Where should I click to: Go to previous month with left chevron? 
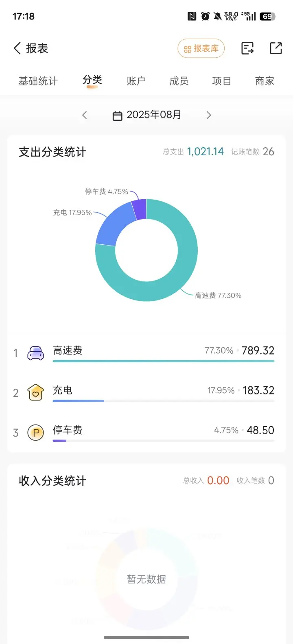(x=85, y=115)
